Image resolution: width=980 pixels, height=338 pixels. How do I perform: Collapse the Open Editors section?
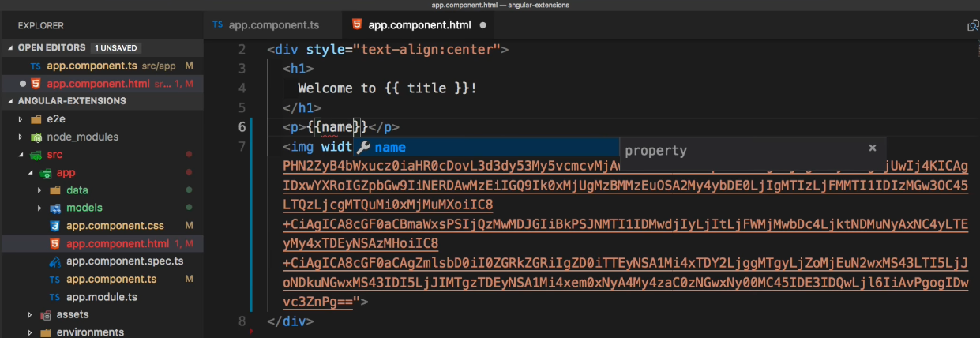coord(10,47)
